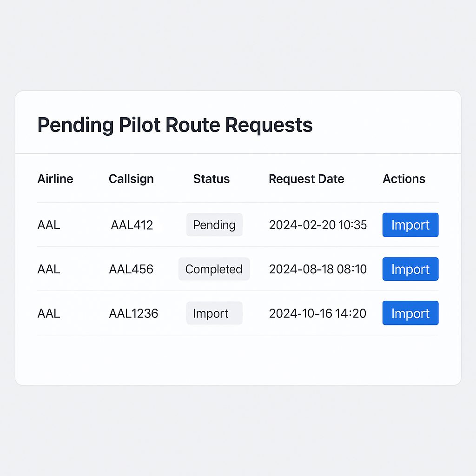Screen dimensions: 476x476
Task: Click the request date 2024-10-16 14:20
Action: coord(317,314)
